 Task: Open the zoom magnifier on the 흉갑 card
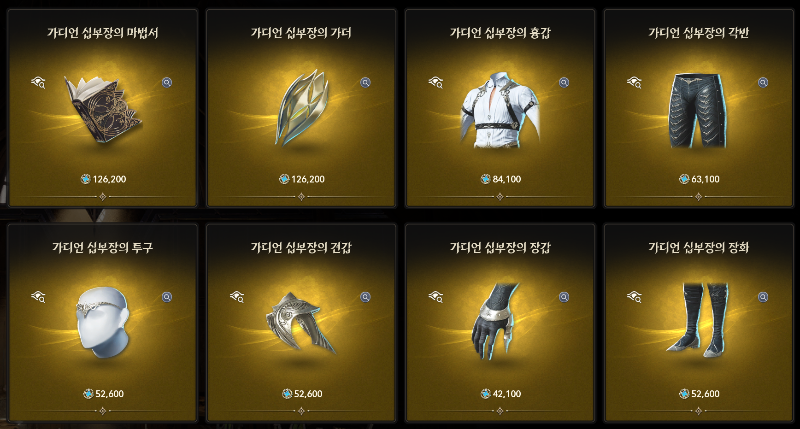[x=564, y=83]
